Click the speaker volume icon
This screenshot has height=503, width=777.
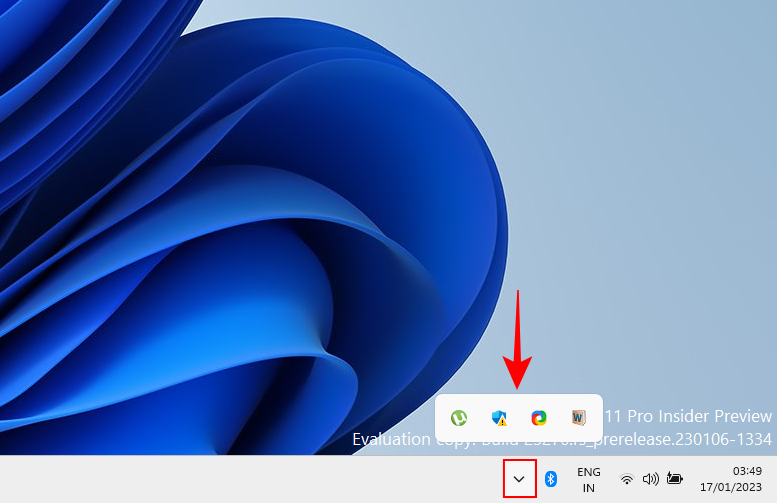(x=651, y=479)
